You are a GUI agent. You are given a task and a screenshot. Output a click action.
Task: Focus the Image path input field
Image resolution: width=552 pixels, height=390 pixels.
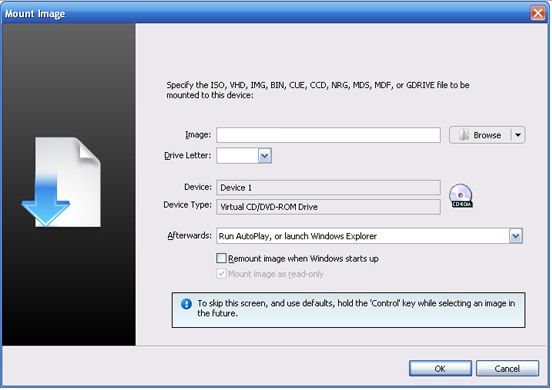click(328, 135)
